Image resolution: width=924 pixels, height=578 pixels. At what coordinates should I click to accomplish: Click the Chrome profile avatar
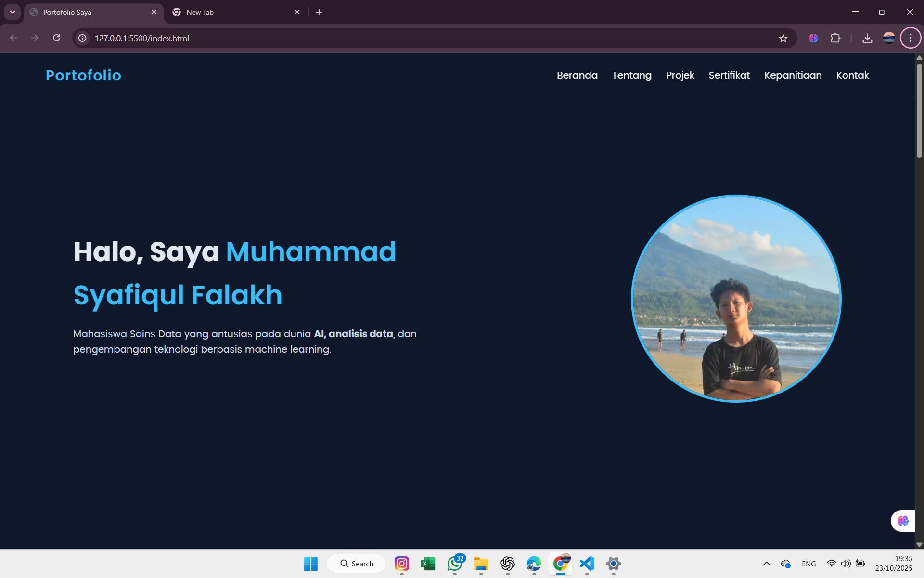tap(889, 38)
